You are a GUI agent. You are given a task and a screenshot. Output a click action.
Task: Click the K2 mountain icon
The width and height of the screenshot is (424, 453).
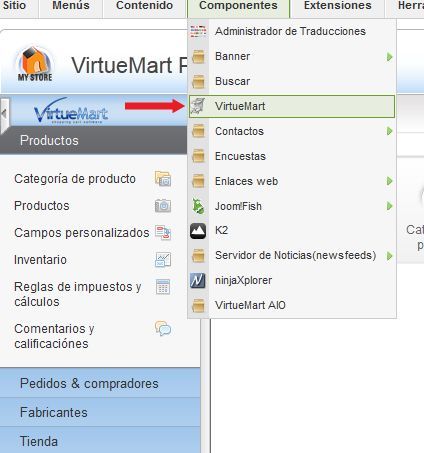(x=198, y=231)
